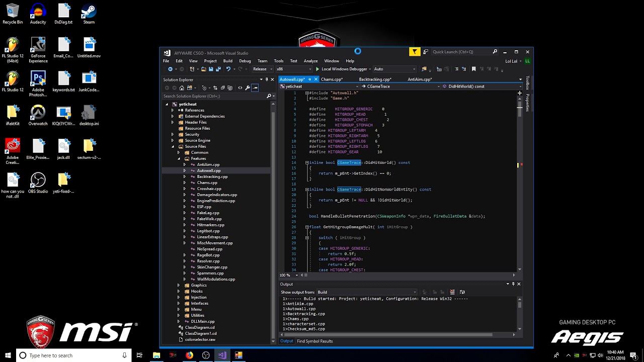The width and height of the screenshot is (644, 362).
Task: Close the Autowall.cpp tab
Action: tap(316, 79)
